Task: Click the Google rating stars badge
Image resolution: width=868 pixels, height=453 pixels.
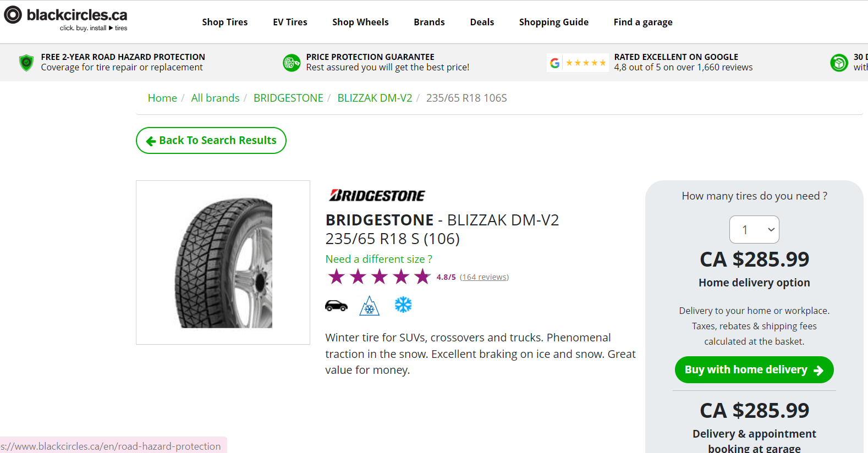Action: pyautogui.click(x=578, y=63)
